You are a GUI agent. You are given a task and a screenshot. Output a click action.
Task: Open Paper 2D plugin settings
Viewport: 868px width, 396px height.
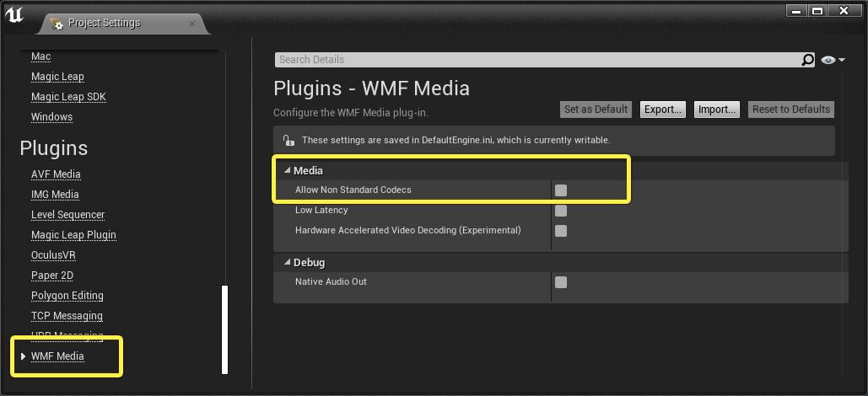coord(52,276)
